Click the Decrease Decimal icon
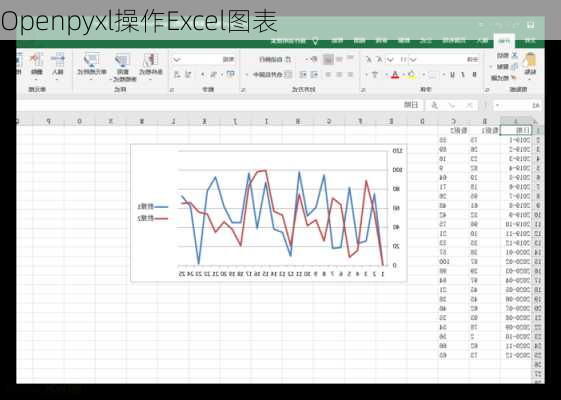Viewport: 561px width, 400px height. tap(177, 74)
